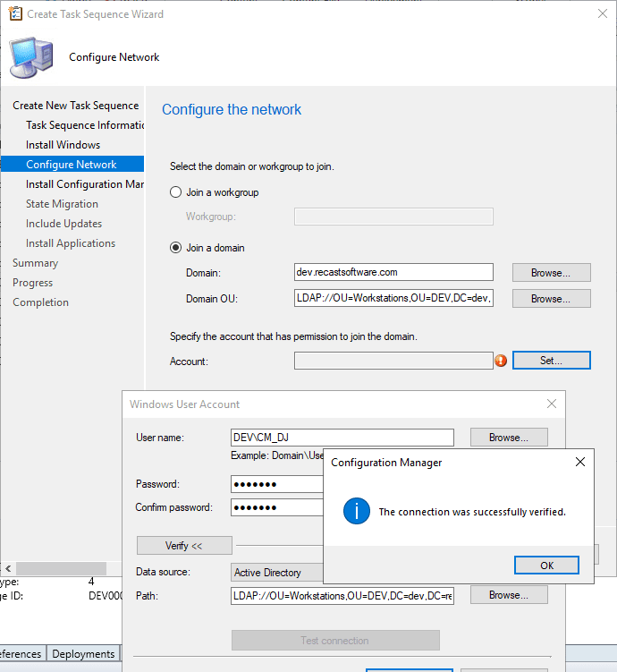The image size is (617, 672).
Task: Click the Domain OU text field
Action: (393, 298)
